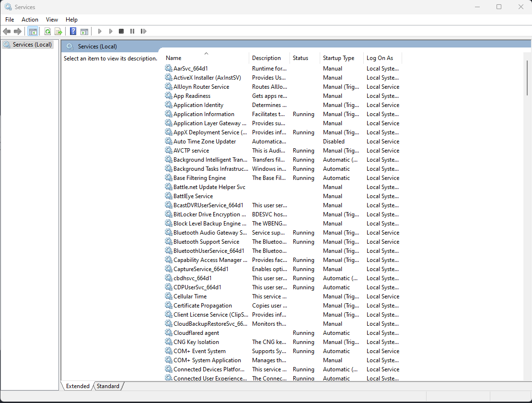
Task: Sort by the Startup Type column header
Action: [338, 58]
